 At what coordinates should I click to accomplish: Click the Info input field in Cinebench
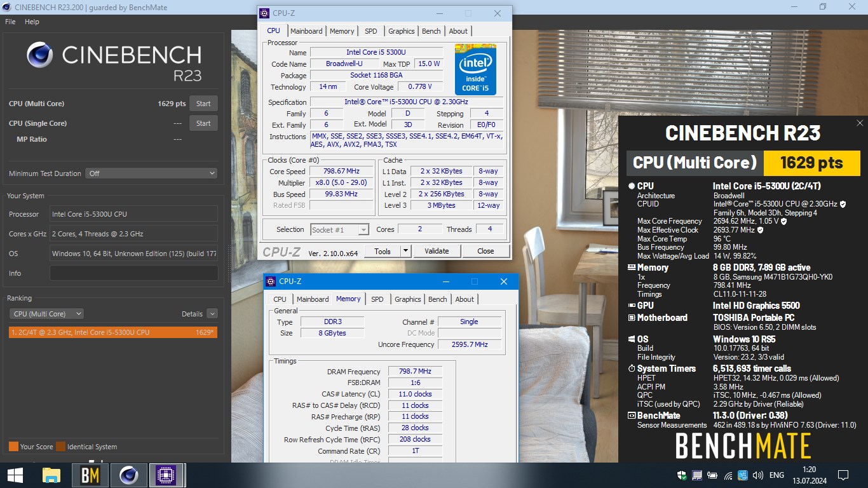tap(133, 273)
